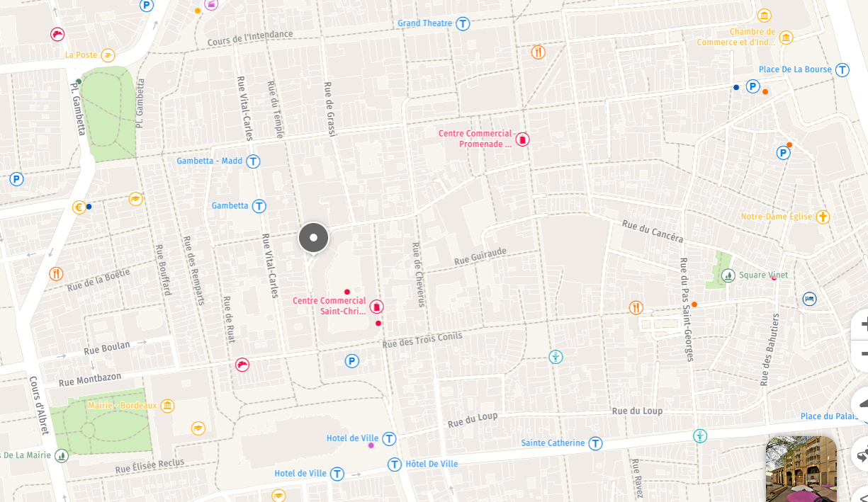Select the Mairie - Bordeaux town hall icon

167,406
